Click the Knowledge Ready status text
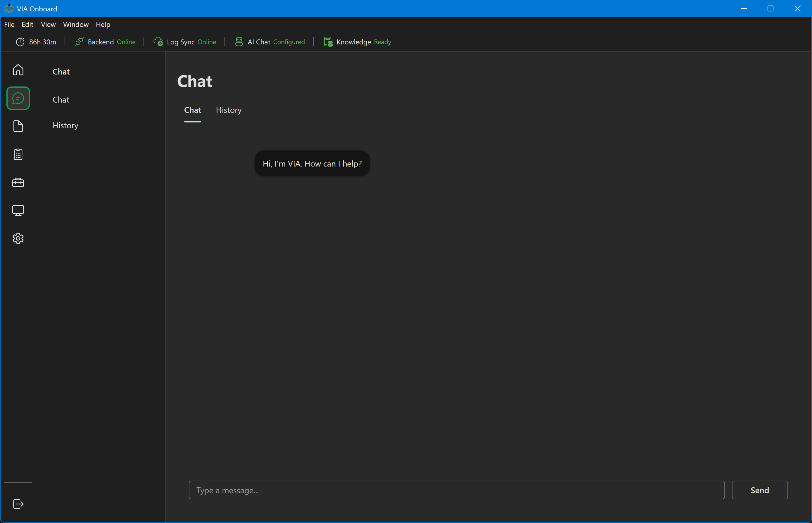 pyautogui.click(x=364, y=42)
